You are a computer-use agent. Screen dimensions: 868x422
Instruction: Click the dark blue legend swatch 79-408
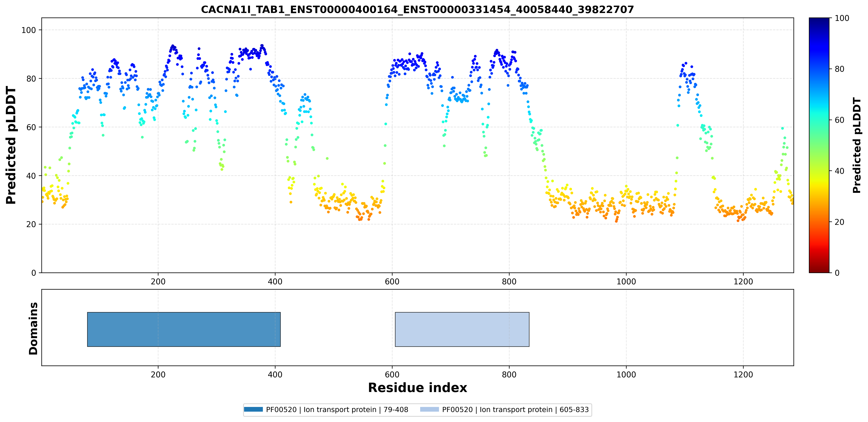click(253, 410)
